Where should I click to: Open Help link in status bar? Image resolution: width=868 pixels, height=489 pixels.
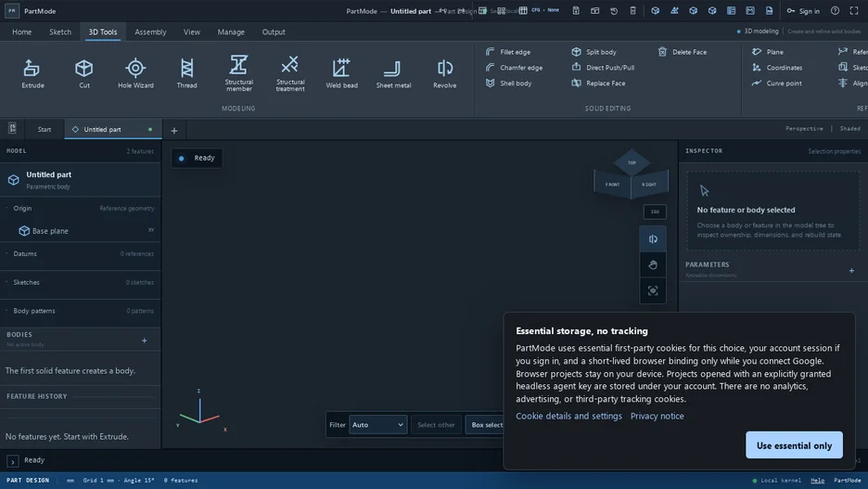click(817, 480)
